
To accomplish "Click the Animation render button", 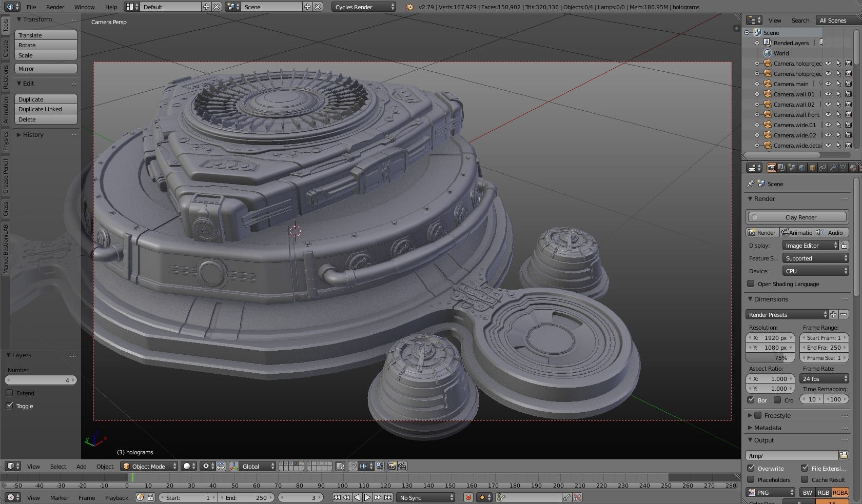I will 797,232.
